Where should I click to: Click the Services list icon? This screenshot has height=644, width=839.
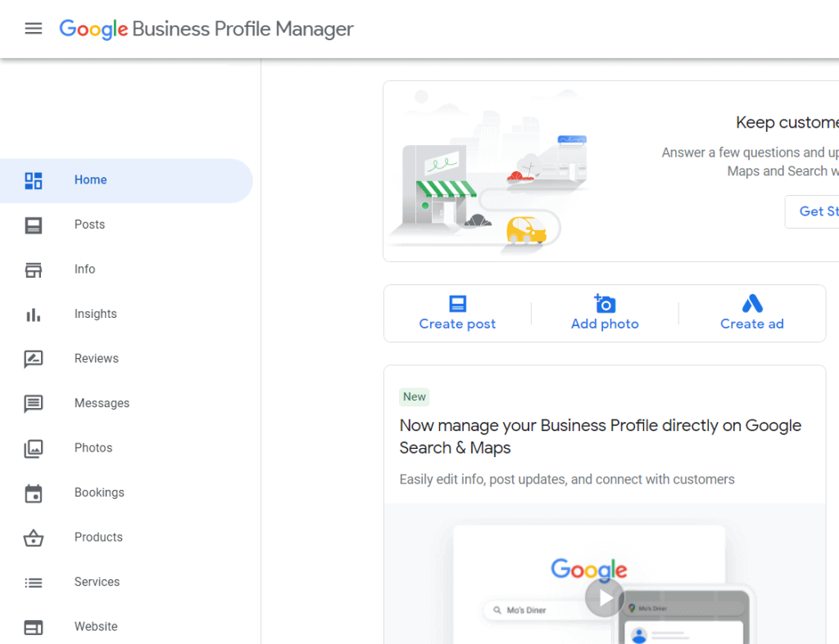pyautogui.click(x=33, y=583)
